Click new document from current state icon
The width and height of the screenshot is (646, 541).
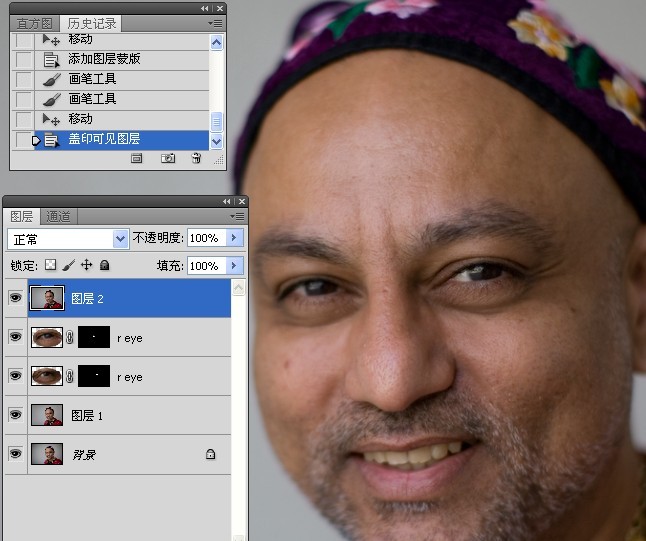click(x=136, y=158)
